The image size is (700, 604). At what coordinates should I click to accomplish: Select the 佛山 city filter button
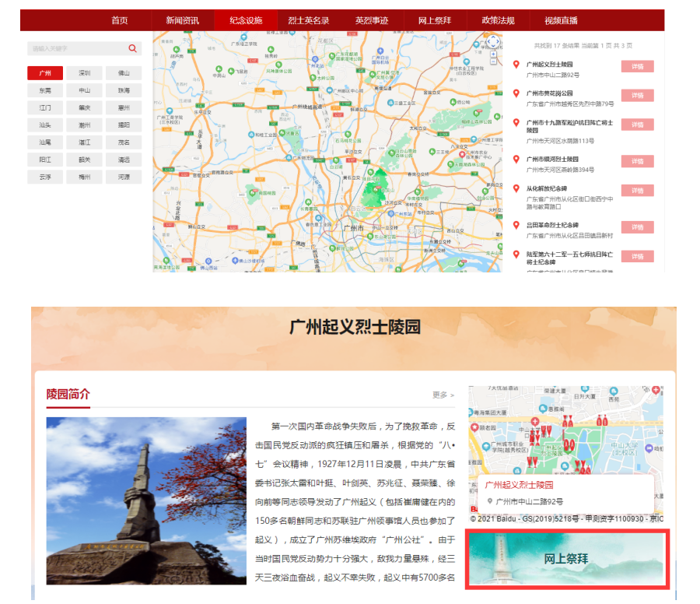click(124, 73)
